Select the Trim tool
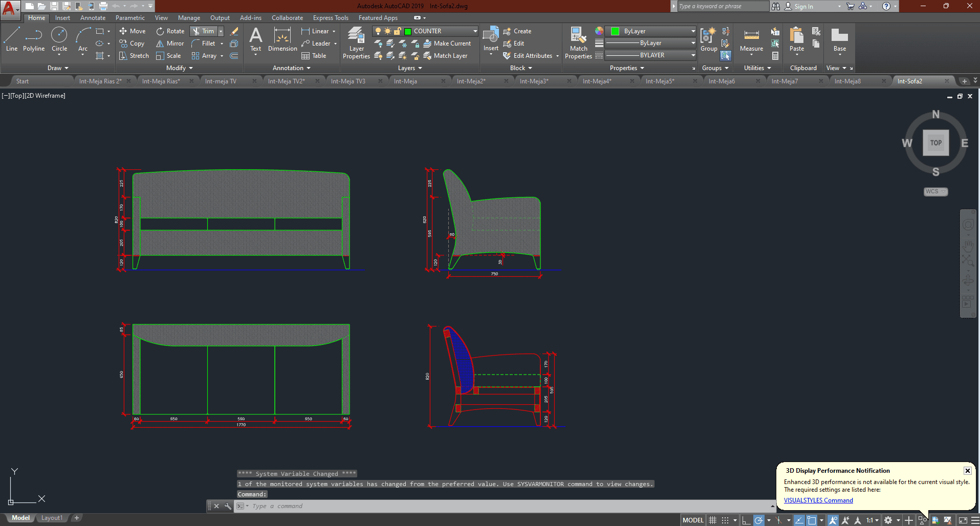Screen dimensions: 980x526 [204, 31]
